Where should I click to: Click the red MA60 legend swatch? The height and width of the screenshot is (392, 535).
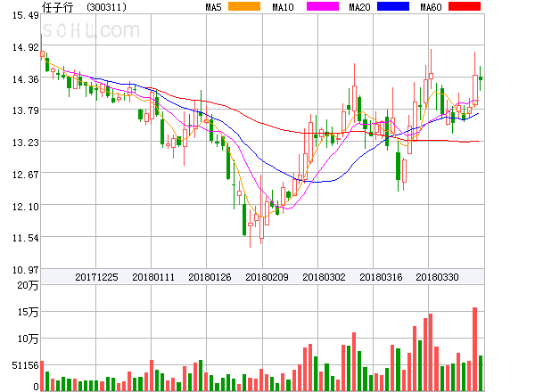(x=465, y=6)
